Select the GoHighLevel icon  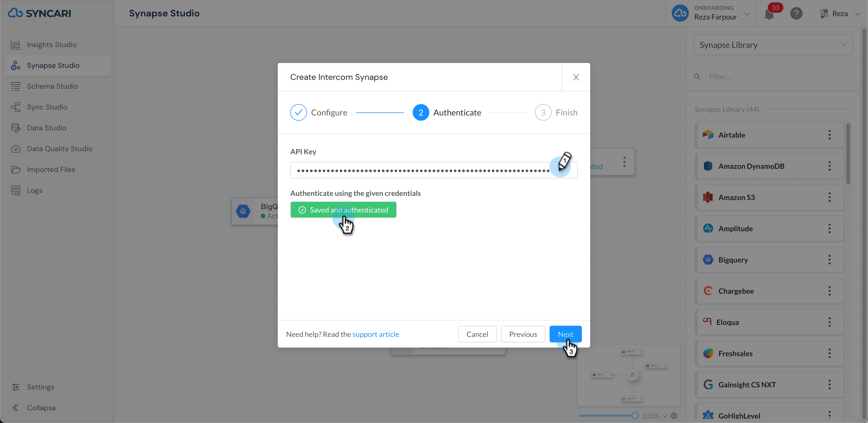coord(708,415)
